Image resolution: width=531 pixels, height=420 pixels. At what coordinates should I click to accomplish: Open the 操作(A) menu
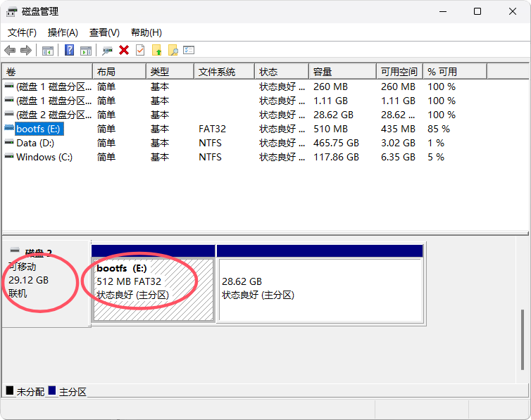pyautogui.click(x=63, y=32)
